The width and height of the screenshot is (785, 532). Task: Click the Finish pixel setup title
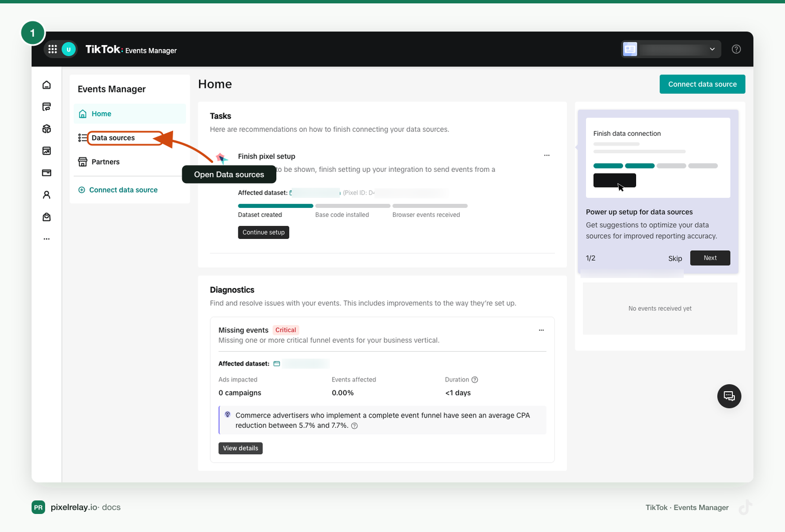pos(267,156)
